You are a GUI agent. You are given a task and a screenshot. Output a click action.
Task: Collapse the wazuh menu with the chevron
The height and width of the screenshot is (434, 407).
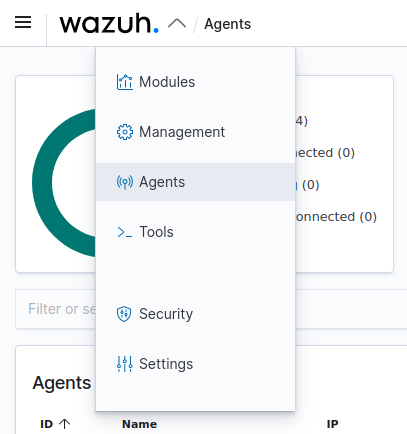point(177,24)
